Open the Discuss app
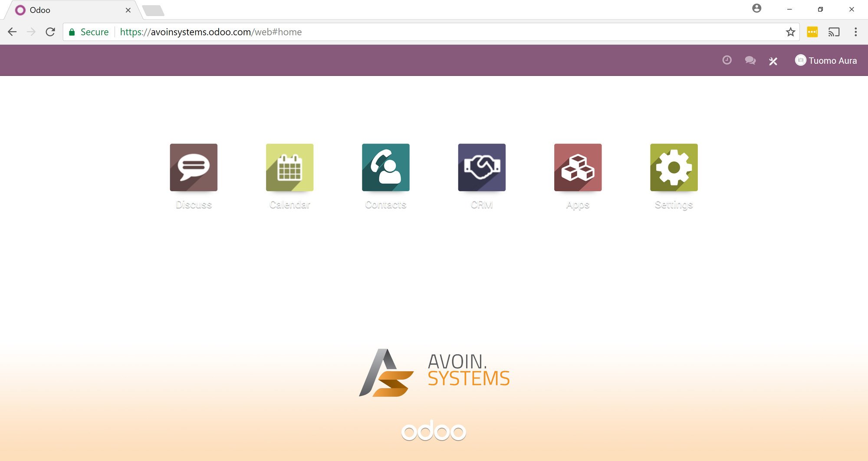Image resolution: width=868 pixels, height=461 pixels. (x=194, y=167)
